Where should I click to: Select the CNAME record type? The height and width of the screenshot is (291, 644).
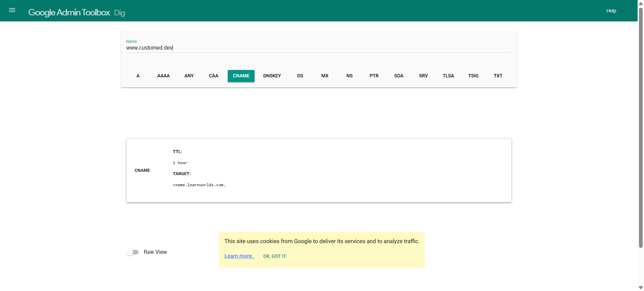pos(241,76)
